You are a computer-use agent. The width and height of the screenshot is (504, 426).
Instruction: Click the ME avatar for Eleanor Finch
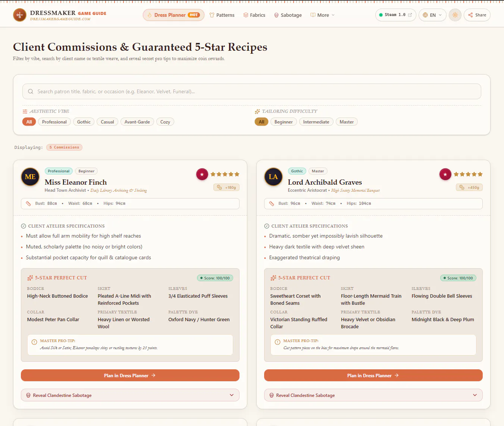click(x=30, y=177)
